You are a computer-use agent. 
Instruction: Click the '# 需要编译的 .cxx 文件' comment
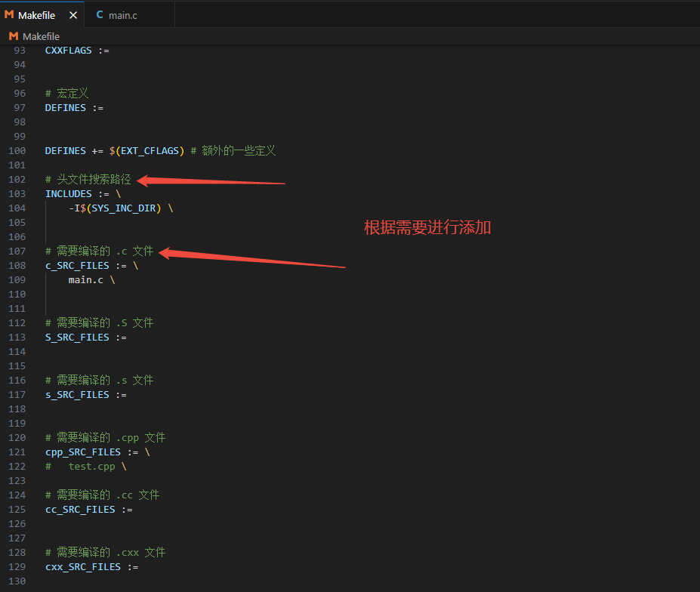pyautogui.click(x=106, y=553)
